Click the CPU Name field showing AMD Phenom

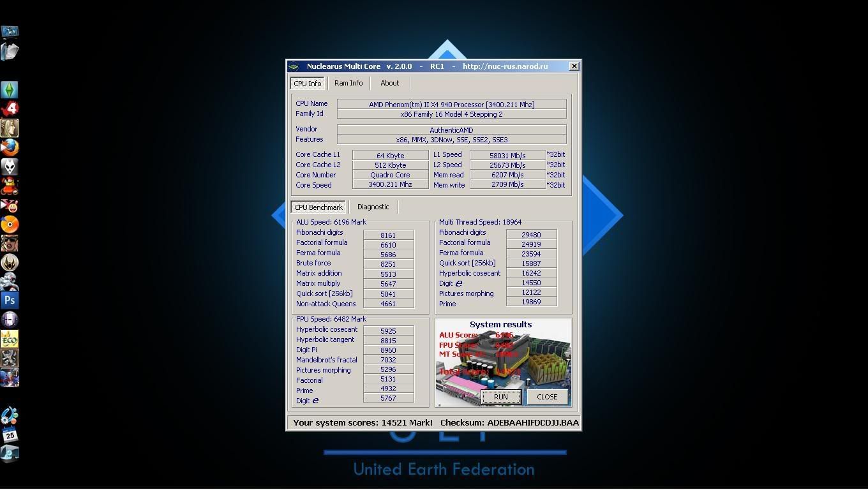coord(452,105)
